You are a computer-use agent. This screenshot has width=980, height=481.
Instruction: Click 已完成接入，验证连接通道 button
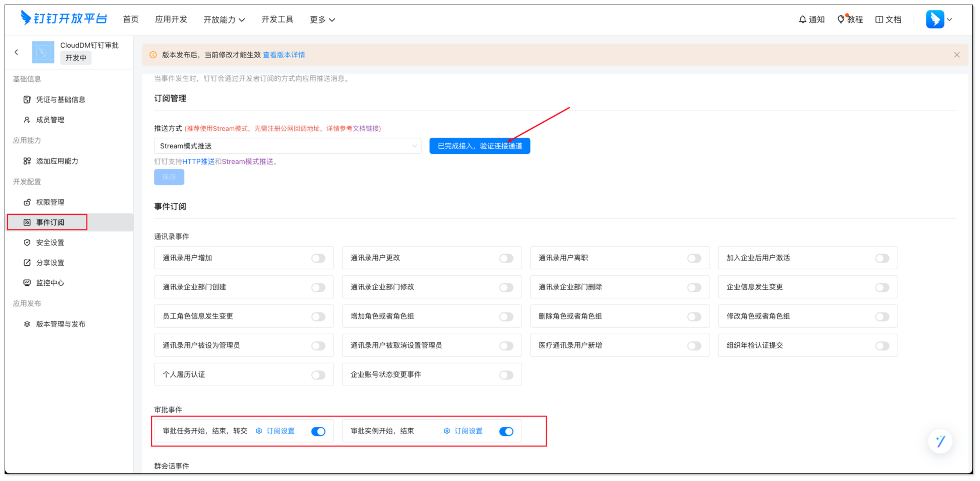click(479, 146)
